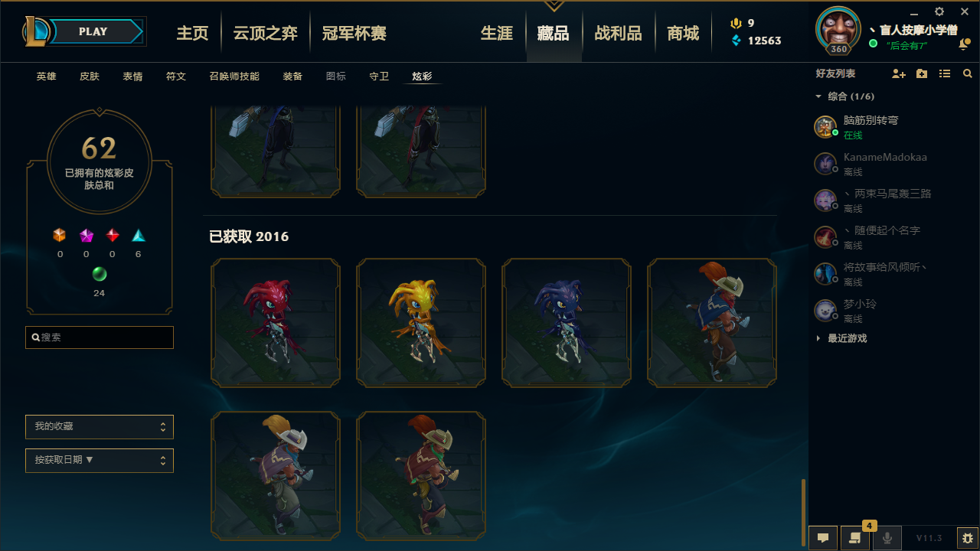Expand the 我的收藏 dropdown
The image size is (980, 551).
click(100, 427)
